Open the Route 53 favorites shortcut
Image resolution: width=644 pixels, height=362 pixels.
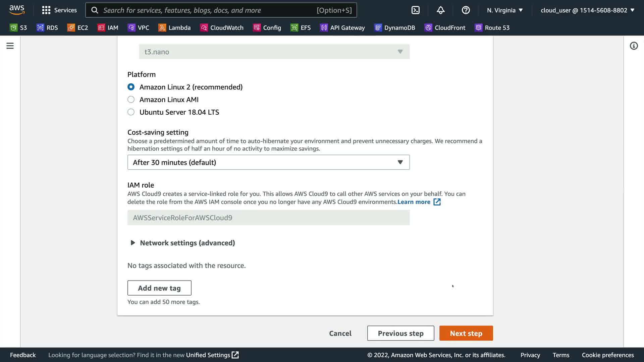click(x=492, y=28)
